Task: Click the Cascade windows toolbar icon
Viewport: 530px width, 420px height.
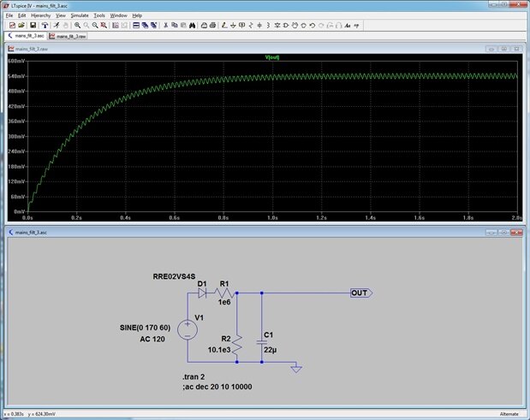Action: coord(145,26)
